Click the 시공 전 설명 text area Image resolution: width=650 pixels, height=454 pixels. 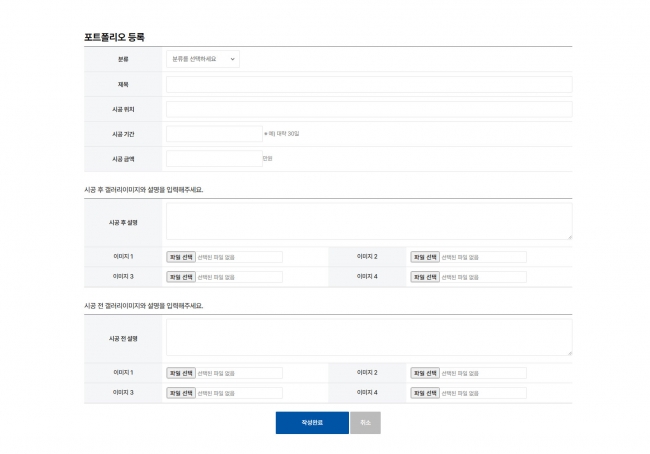pyautogui.click(x=368, y=337)
